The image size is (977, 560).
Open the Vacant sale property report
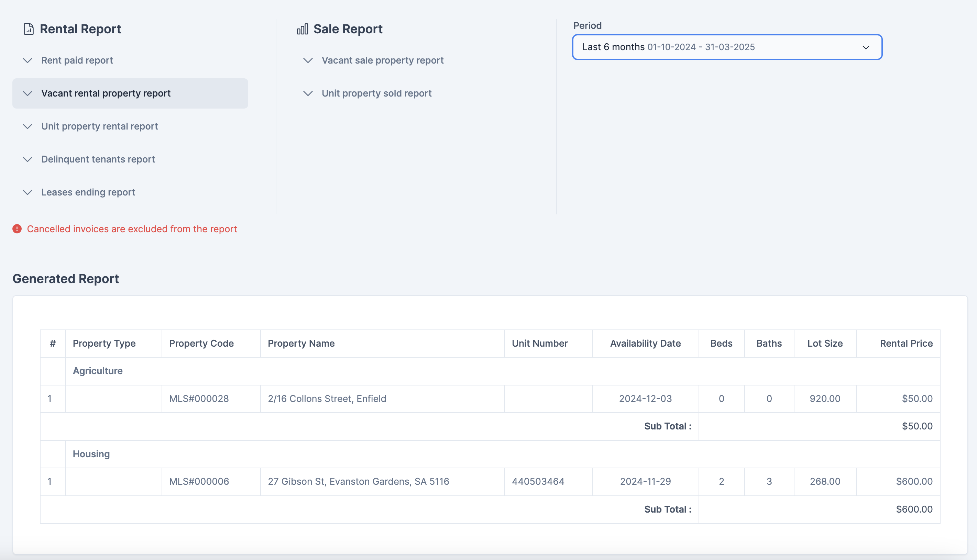[x=382, y=60]
